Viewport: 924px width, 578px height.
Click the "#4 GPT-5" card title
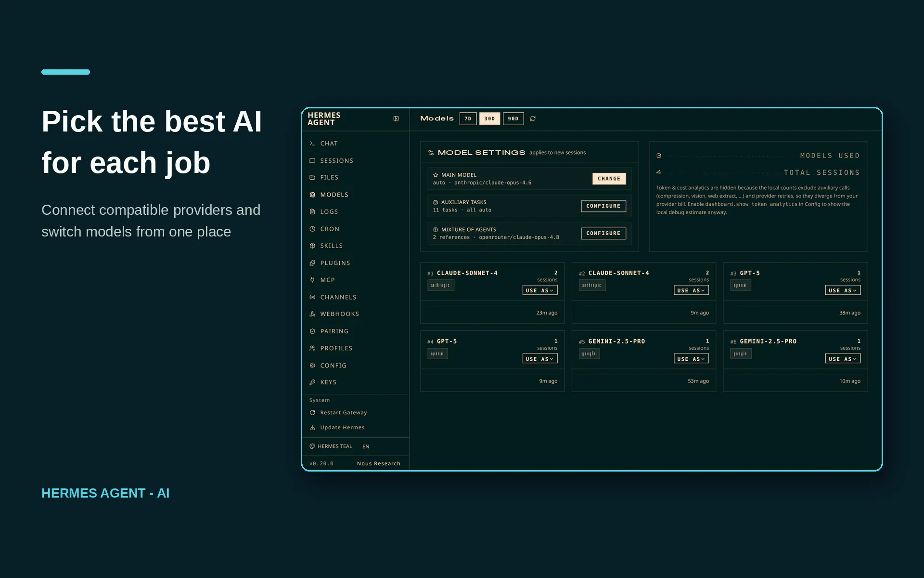click(442, 342)
